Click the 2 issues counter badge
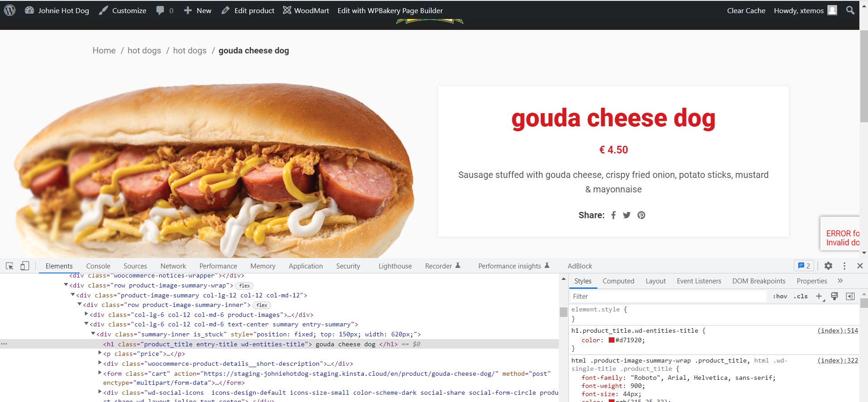868x402 pixels. [804, 266]
